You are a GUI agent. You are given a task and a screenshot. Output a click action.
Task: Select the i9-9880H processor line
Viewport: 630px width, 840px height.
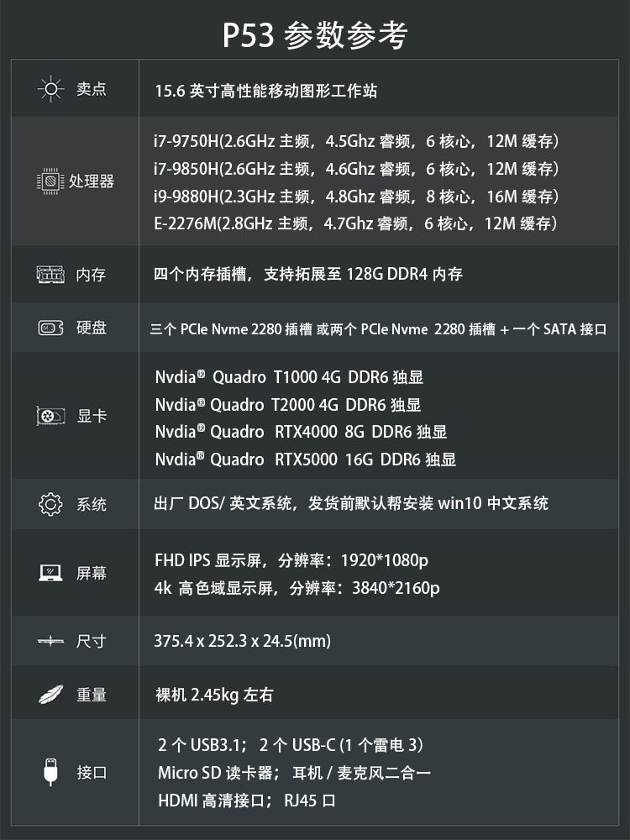[x=356, y=197]
